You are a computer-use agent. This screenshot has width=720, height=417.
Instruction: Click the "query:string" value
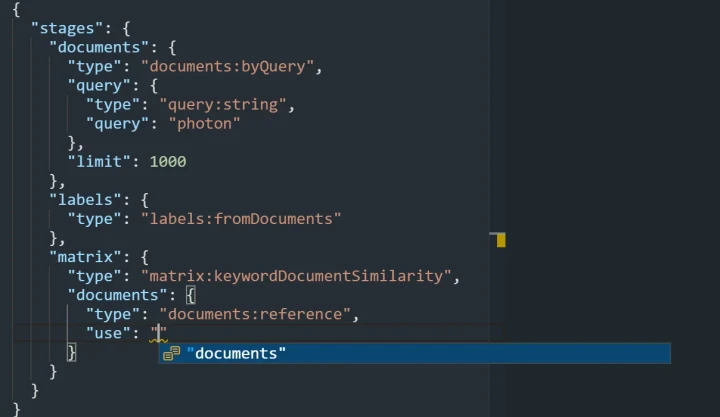[223, 105]
